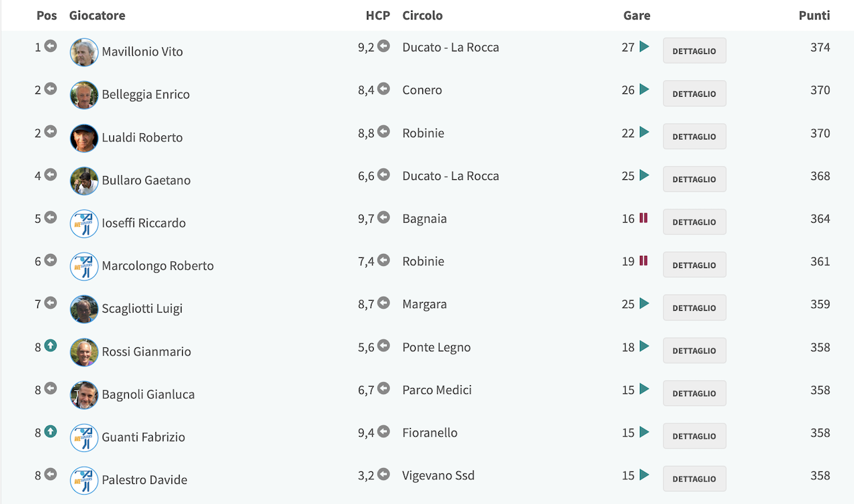Open Dettaglio for Scagliotti Luigi
The image size is (854, 504).
point(695,307)
